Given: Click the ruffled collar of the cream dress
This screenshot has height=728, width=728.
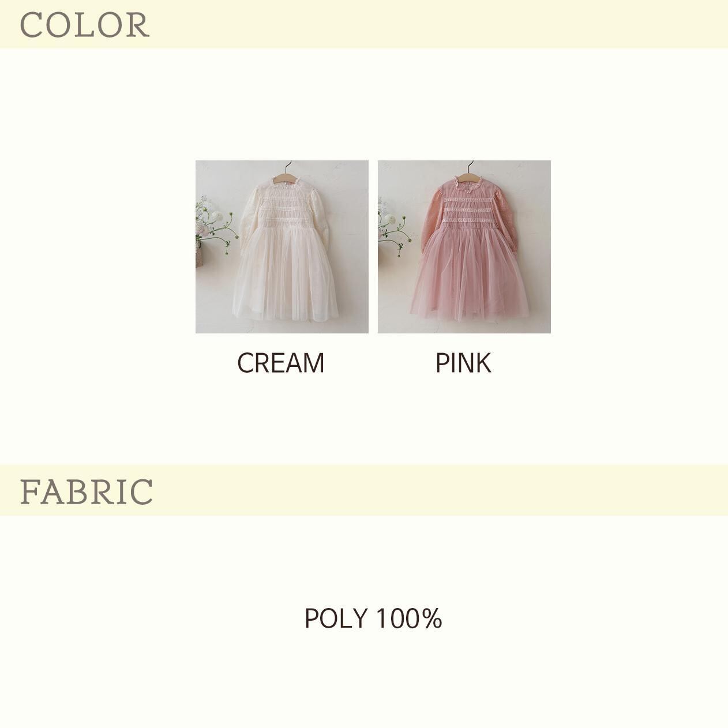Looking at the screenshot, I should pyautogui.click(x=287, y=182).
